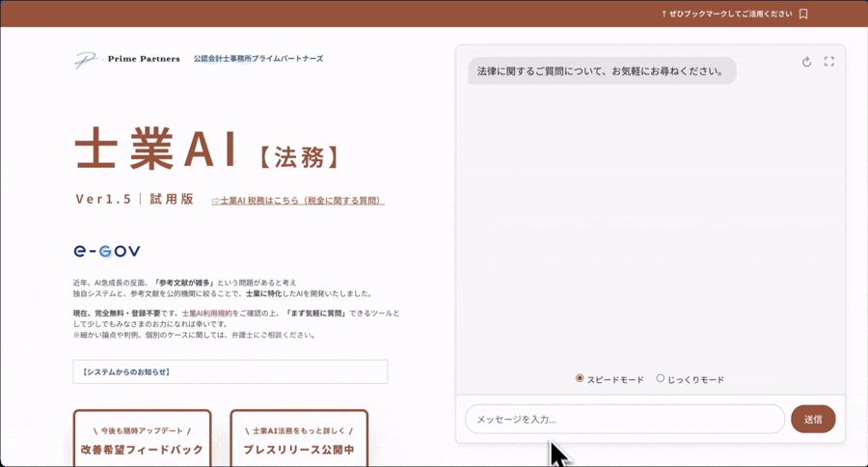Image resolution: width=868 pixels, height=467 pixels.
Task: Click the Prime Partners wordmark text
Action: 144,59
